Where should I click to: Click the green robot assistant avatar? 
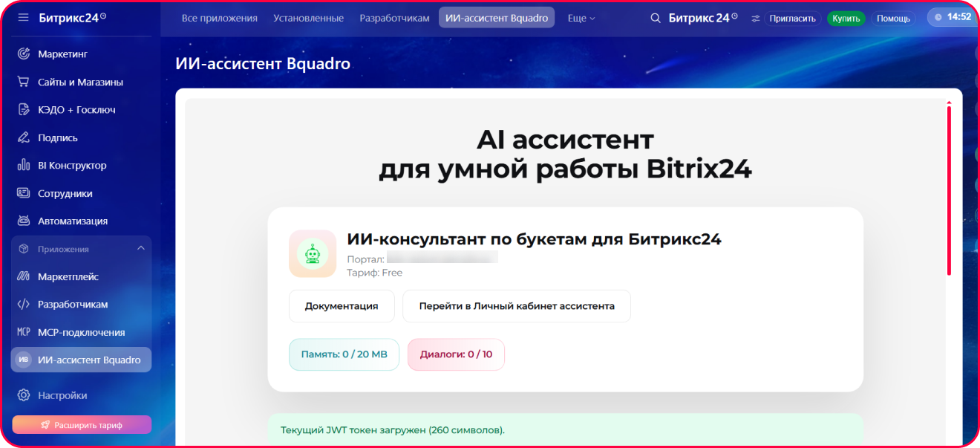(313, 254)
